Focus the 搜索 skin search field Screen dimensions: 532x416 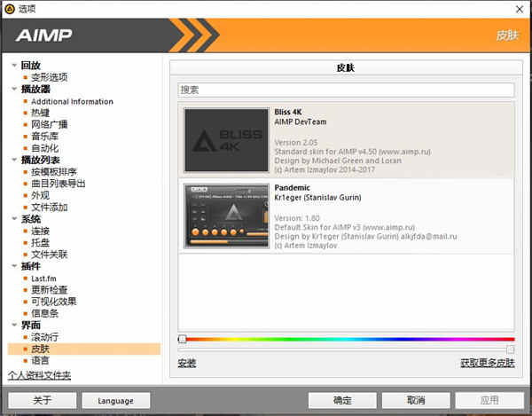[x=346, y=90]
